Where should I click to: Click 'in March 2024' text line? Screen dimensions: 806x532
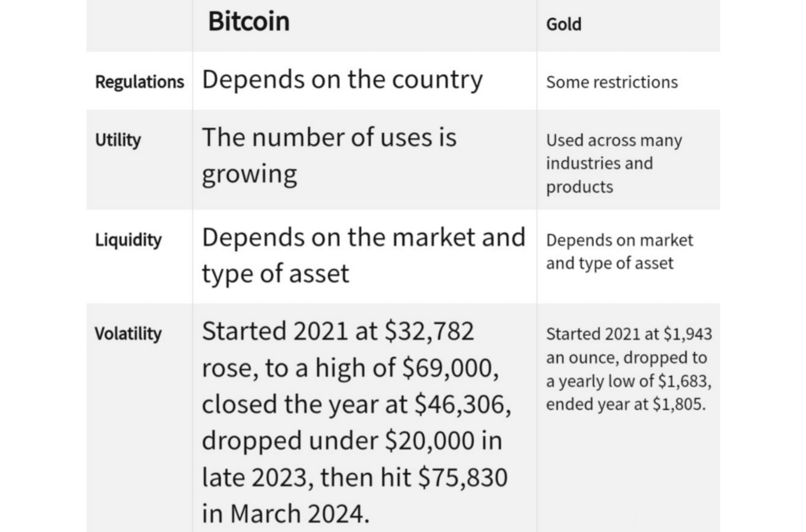tap(286, 514)
